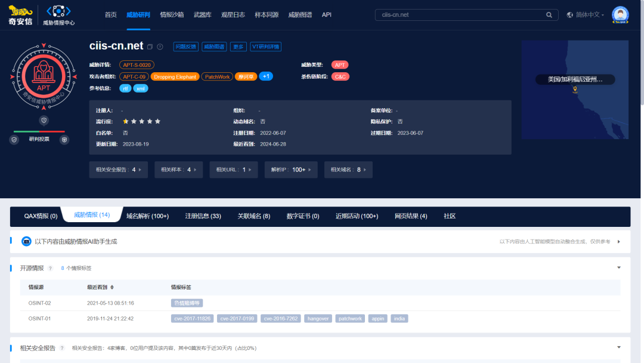The height and width of the screenshot is (363, 644).
Task: Collapse the 开源情报 section
Action: [618, 267]
